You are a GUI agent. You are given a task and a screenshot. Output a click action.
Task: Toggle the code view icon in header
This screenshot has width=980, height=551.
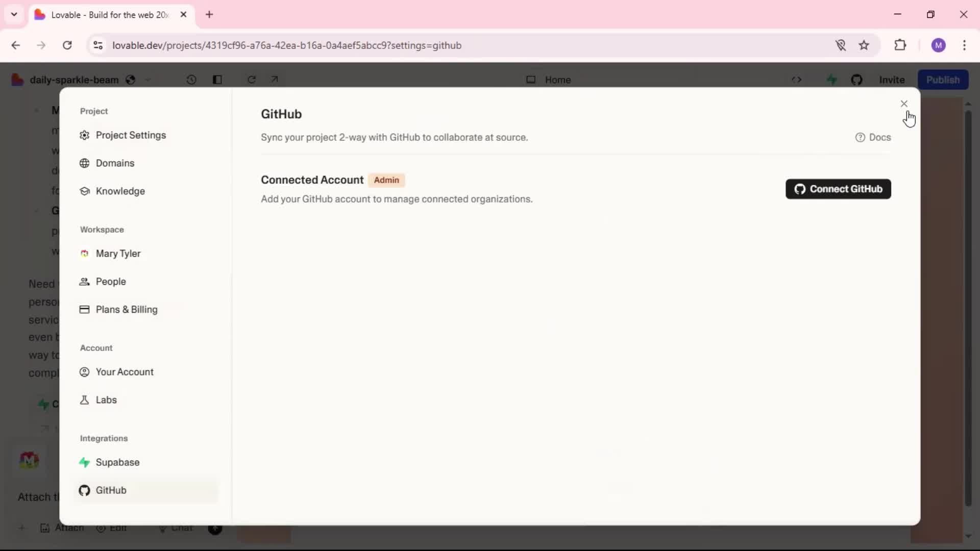coord(796,80)
